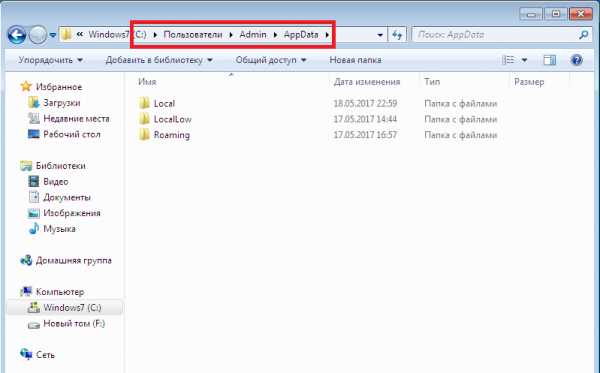
Task: Open the recent pages dropdown arrow
Action: tap(53, 35)
